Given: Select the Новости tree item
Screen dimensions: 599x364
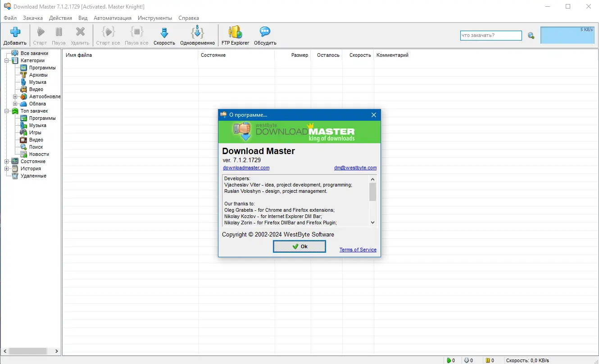Looking at the screenshot, I should tap(39, 154).
